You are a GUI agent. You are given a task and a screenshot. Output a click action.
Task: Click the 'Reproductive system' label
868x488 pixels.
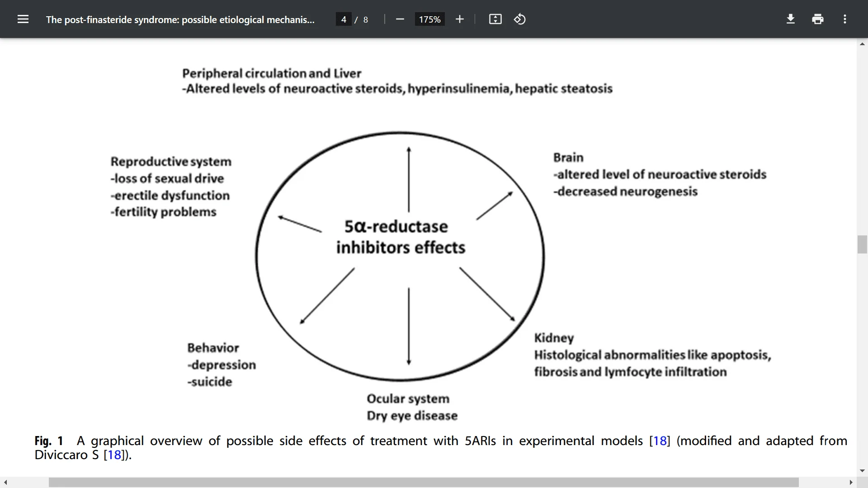coord(171,161)
